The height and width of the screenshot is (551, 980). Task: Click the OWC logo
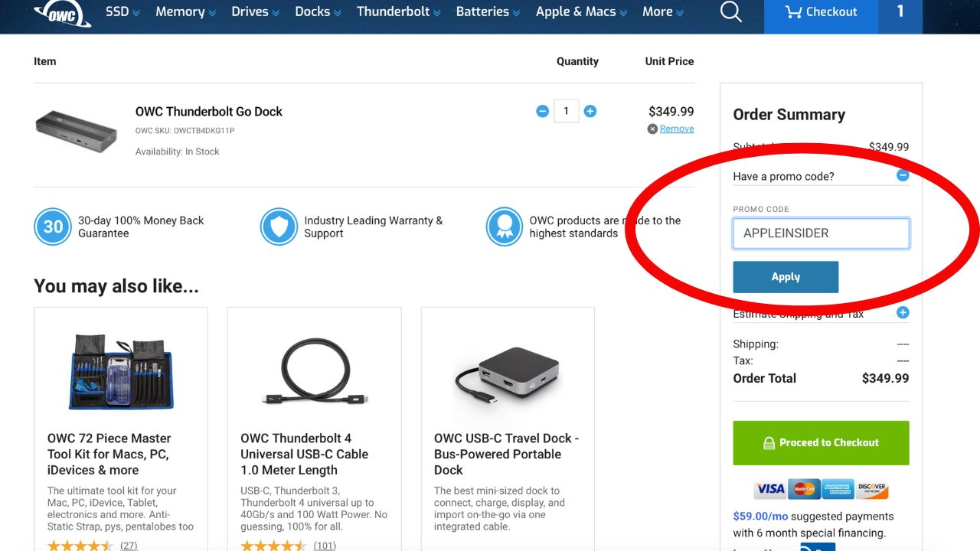pyautogui.click(x=62, y=13)
